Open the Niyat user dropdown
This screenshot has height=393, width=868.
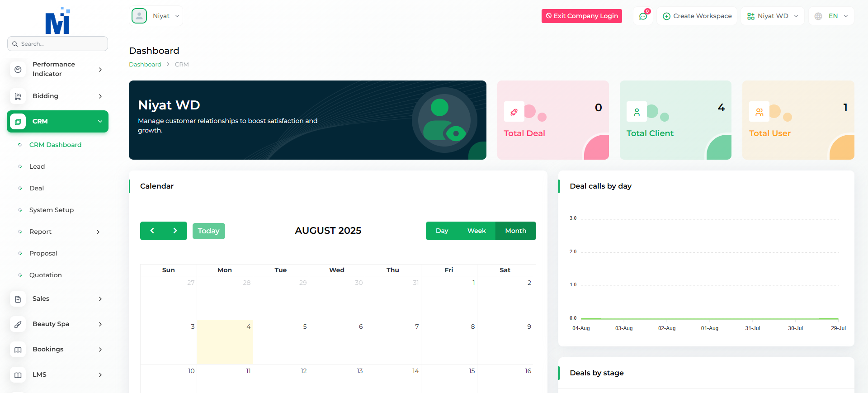[x=156, y=16]
